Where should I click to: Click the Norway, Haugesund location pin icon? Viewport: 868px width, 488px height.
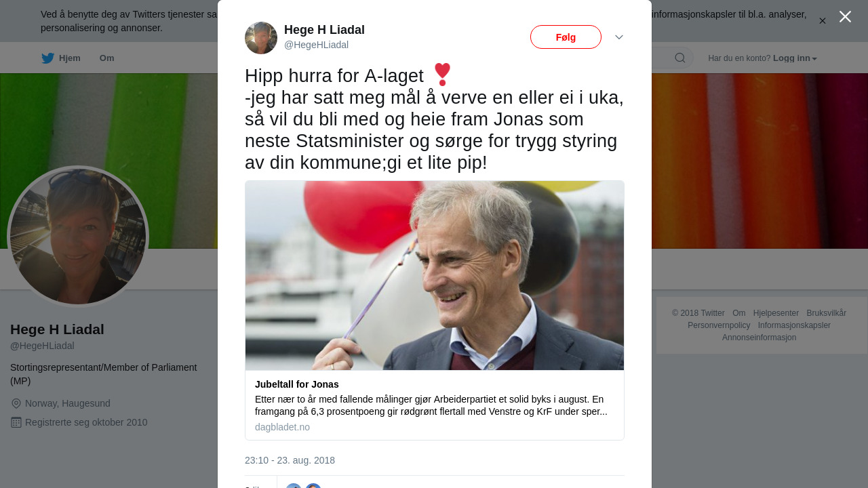tap(16, 404)
